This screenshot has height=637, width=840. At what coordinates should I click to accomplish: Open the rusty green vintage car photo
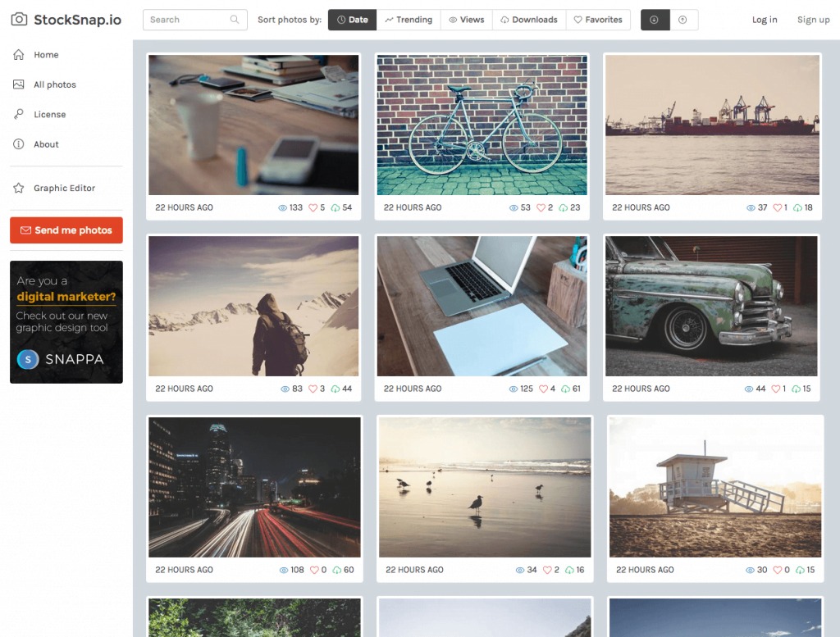tap(711, 306)
